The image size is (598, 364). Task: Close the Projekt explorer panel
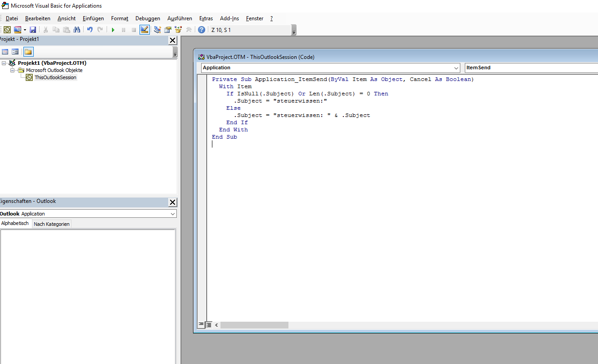click(173, 40)
